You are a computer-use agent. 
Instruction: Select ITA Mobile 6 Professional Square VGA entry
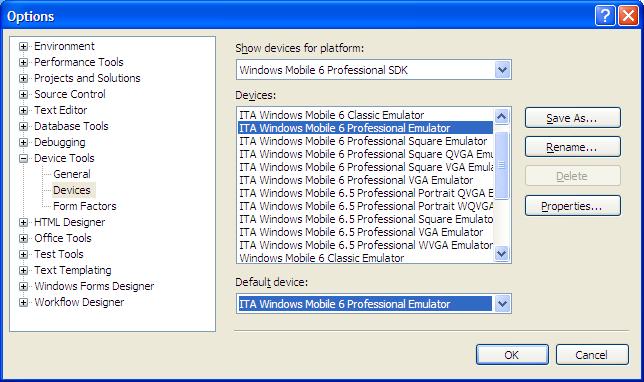coord(366,167)
